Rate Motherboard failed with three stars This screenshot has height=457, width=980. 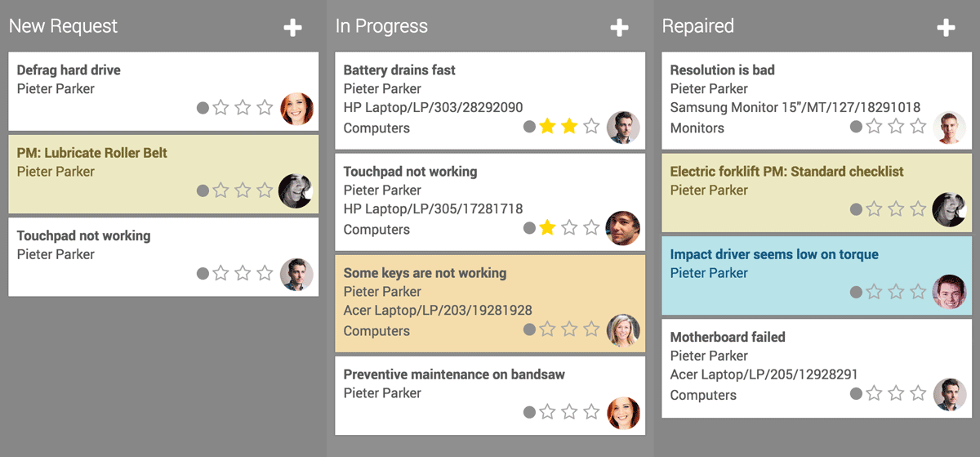[x=918, y=393]
